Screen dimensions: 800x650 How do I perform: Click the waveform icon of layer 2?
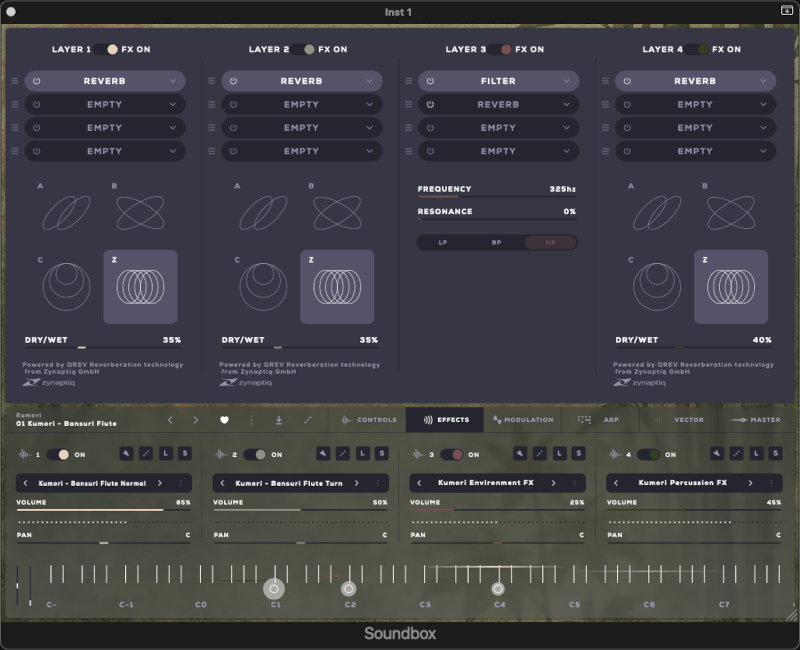pyautogui.click(x=221, y=454)
